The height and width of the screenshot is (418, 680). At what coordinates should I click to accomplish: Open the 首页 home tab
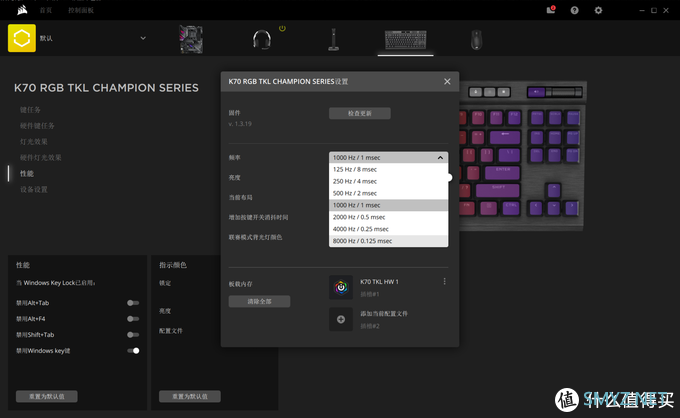[x=46, y=10]
